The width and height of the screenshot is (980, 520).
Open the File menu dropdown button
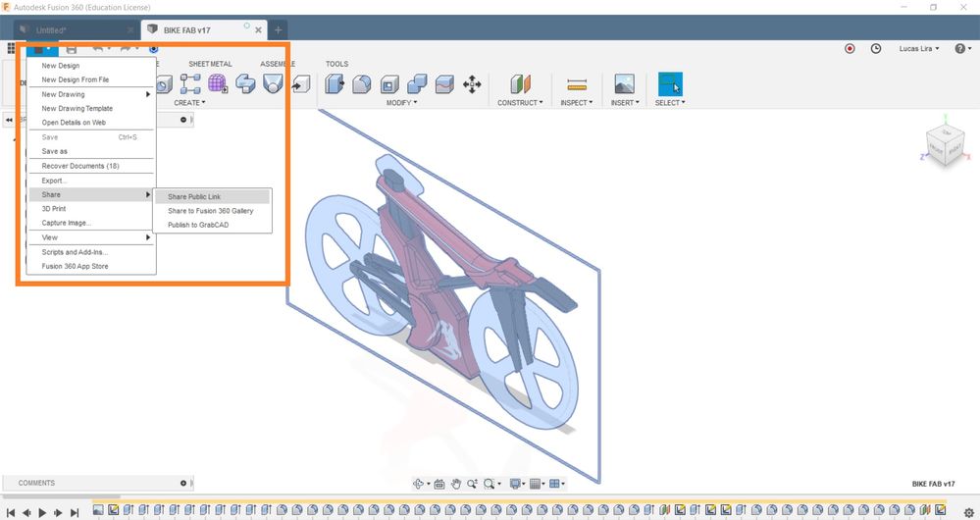pyautogui.click(x=42, y=49)
